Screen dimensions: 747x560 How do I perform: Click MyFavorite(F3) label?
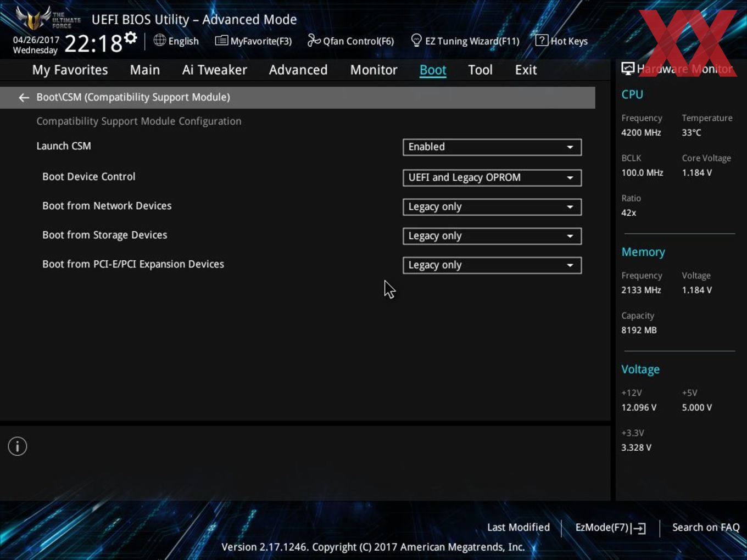tap(261, 41)
